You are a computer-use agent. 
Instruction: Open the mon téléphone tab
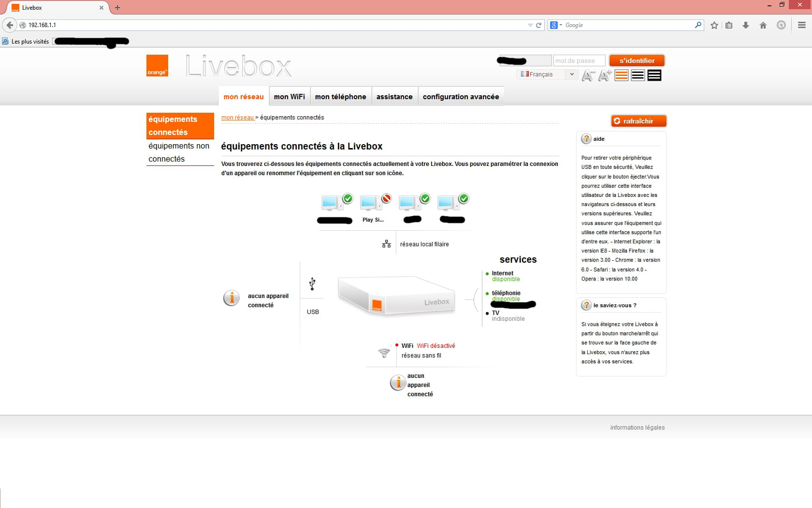tap(341, 96)
